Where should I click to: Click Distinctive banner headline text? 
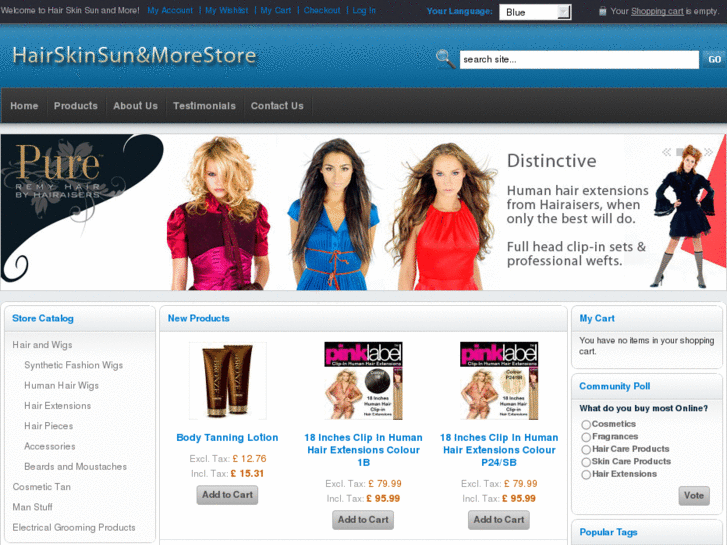click(552, 161)
